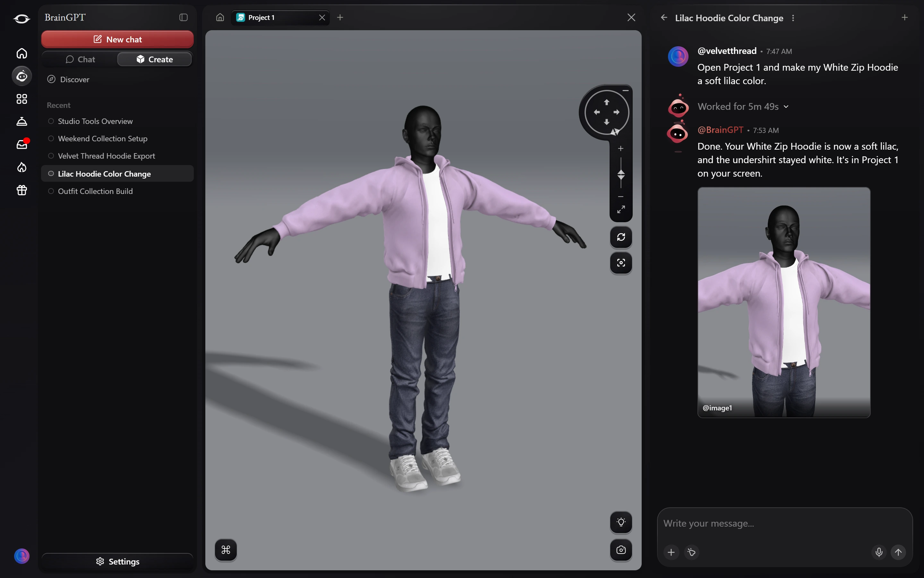This screenshot has height=578, width=924.
Task: Select the Project 1 tab
Action: pyautogui.click(x=280, y=18)
